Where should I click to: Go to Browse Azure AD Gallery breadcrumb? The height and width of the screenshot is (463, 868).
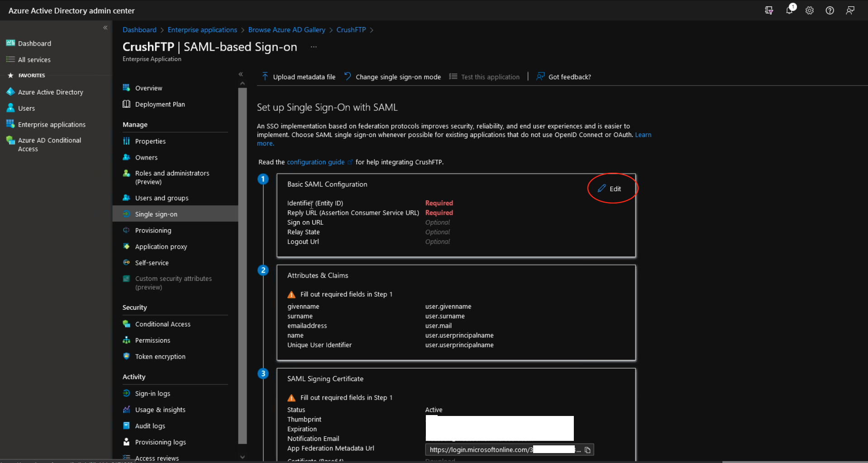click(x=286, y=30)
